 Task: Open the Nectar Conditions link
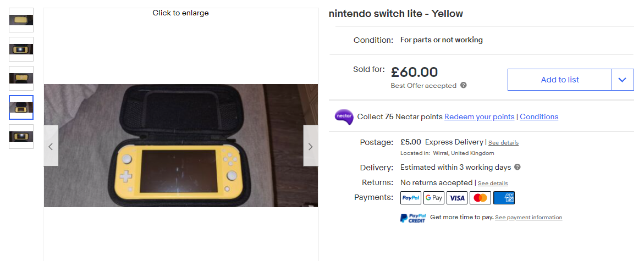538,116
